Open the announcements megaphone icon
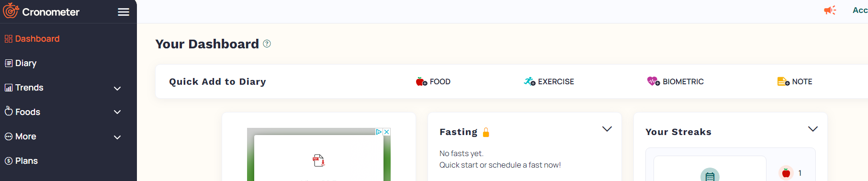 [x=830, y=10]
